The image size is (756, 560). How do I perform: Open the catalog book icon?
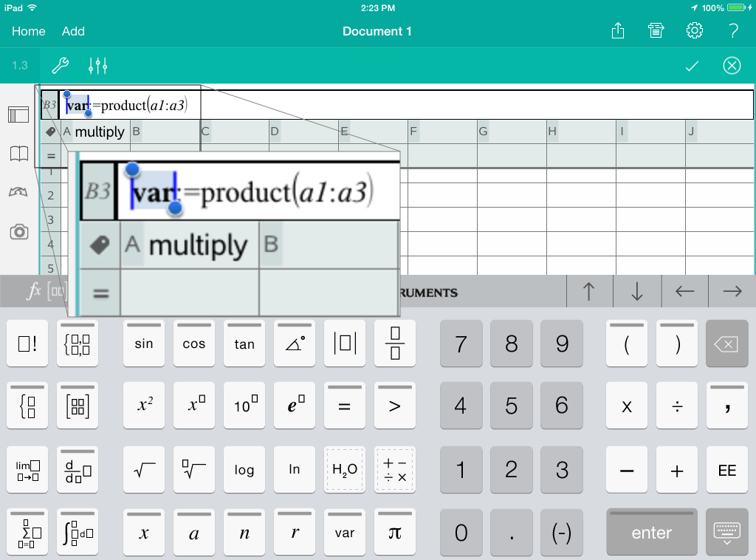coord(19,154)
